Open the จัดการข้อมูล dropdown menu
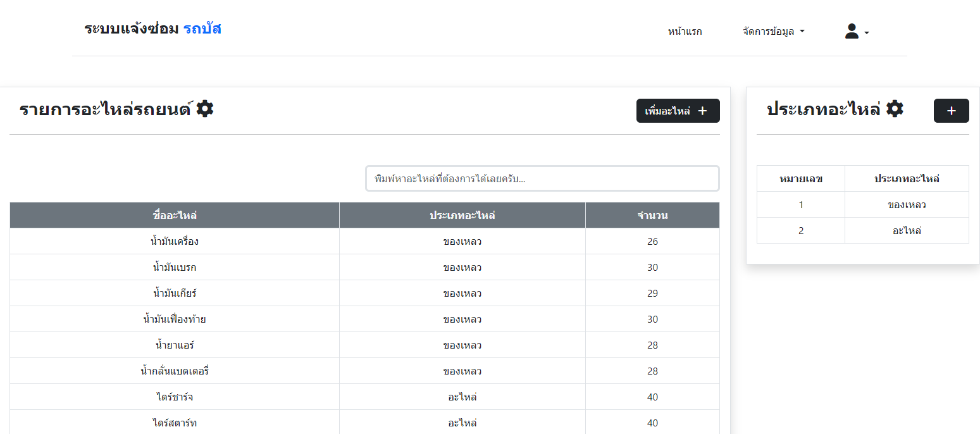This screenshot has height=434, width=980. 773,31
